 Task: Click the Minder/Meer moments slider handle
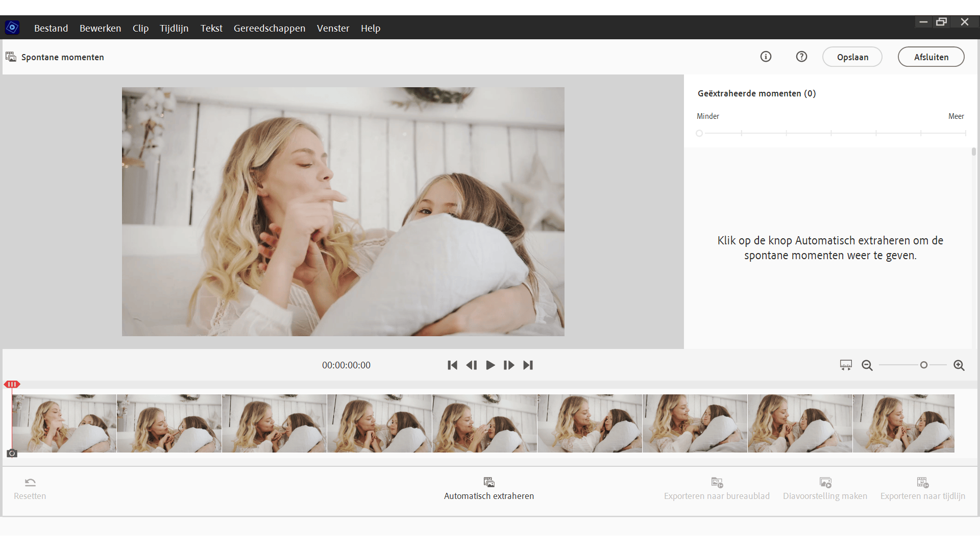699,134
